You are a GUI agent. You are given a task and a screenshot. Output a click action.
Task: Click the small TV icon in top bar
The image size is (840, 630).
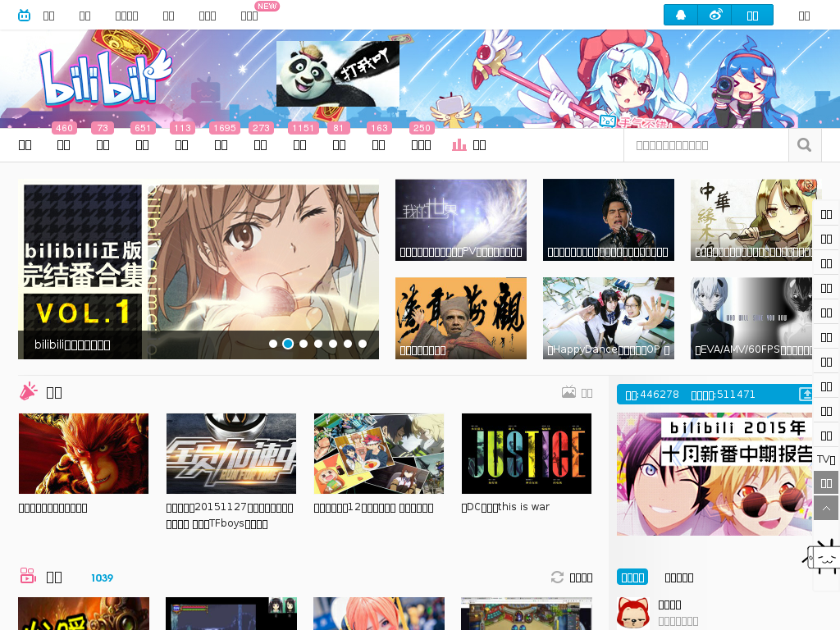(24, 16)
